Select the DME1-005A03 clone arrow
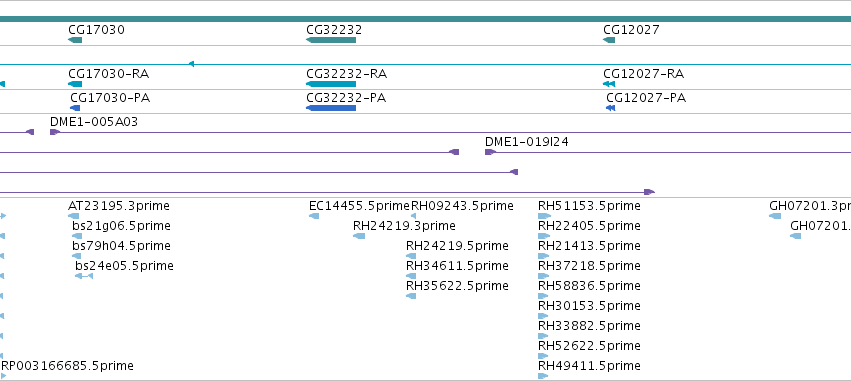 click(55, 132)
